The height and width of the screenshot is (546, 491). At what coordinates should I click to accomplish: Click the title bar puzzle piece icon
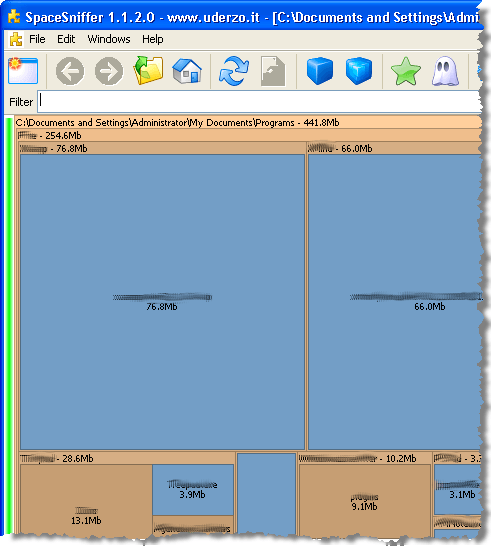[x=14, y=16]
